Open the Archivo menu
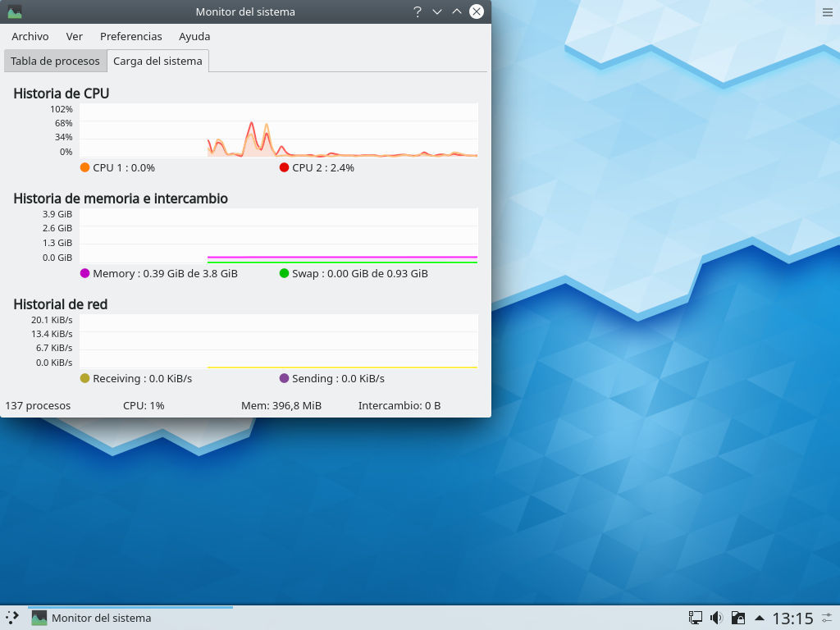Image resolution: width=840 pixels, height=630 pixels. tap(30, 36)
